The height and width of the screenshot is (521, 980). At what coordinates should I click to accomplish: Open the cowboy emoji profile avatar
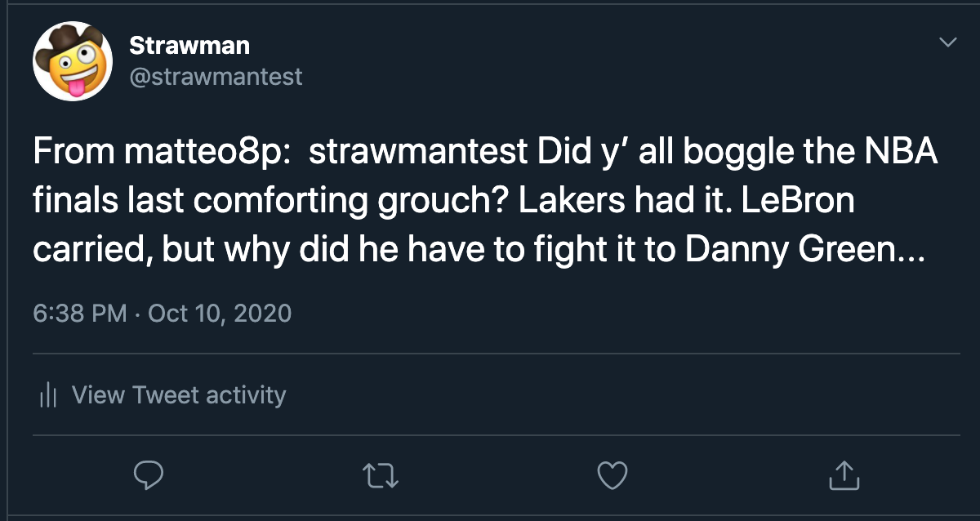point(72,60)
